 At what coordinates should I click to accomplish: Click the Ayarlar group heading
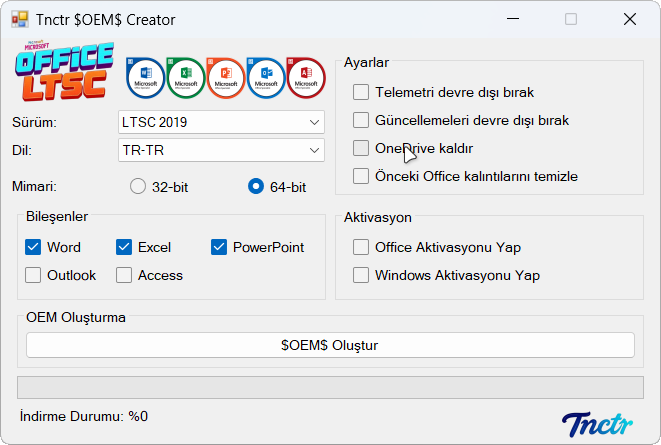coord(366,62)
